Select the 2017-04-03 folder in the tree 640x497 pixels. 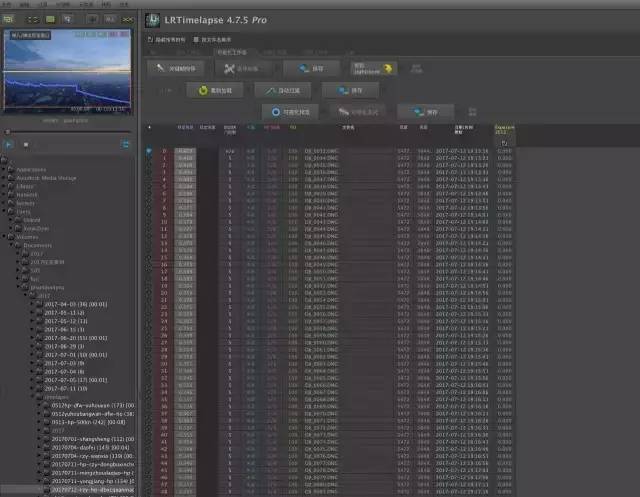pyautogui.click(x=70, y=305)
